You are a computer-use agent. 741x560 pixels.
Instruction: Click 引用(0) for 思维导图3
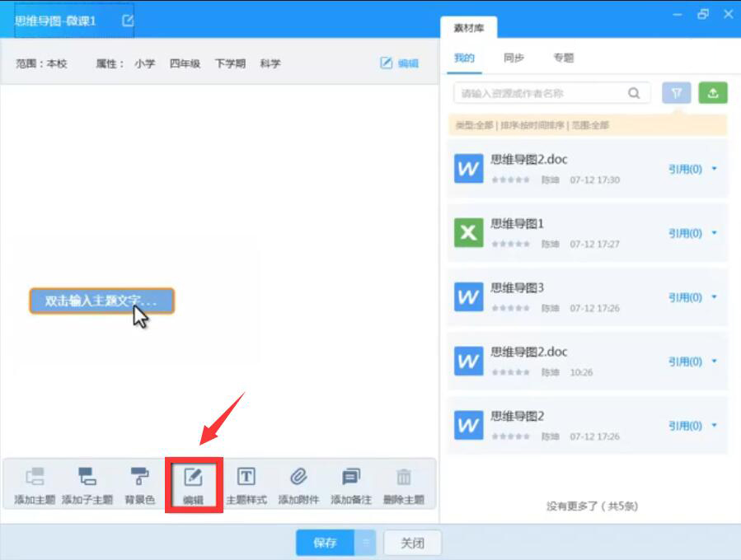coord(685,297)
